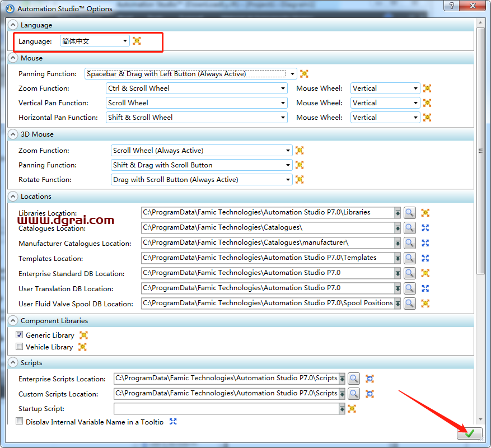Screen dimensions: 491x448
Task: Click blue reset icon for Manufacturer Catalogues Location
Action: [425, 243]
